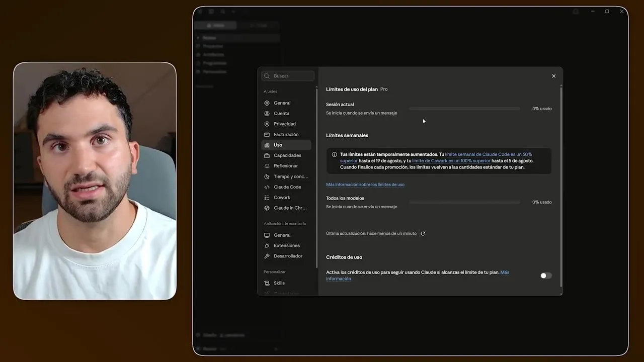Open the Skills section under Personalizar
Screen dimensions: 644x362
pyautogui.click(x=286, y=283)
